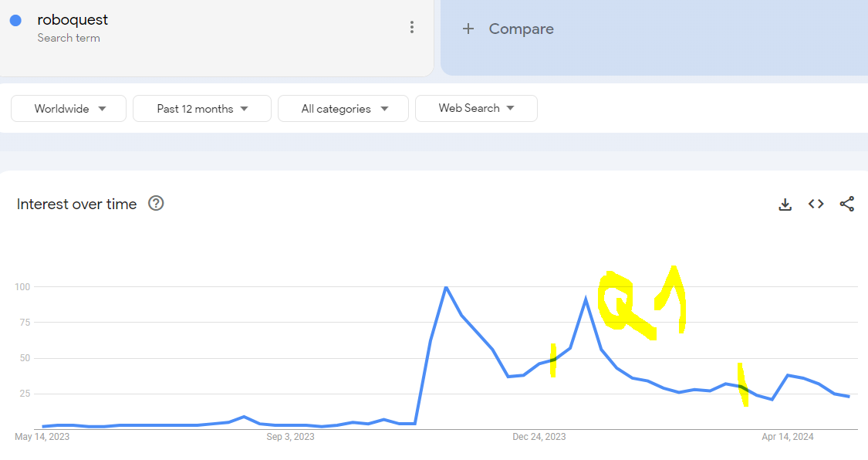This screenshot has width=868, height=460.
Task: Click the blue dot next to roboquest
Action: click(15, 21)
